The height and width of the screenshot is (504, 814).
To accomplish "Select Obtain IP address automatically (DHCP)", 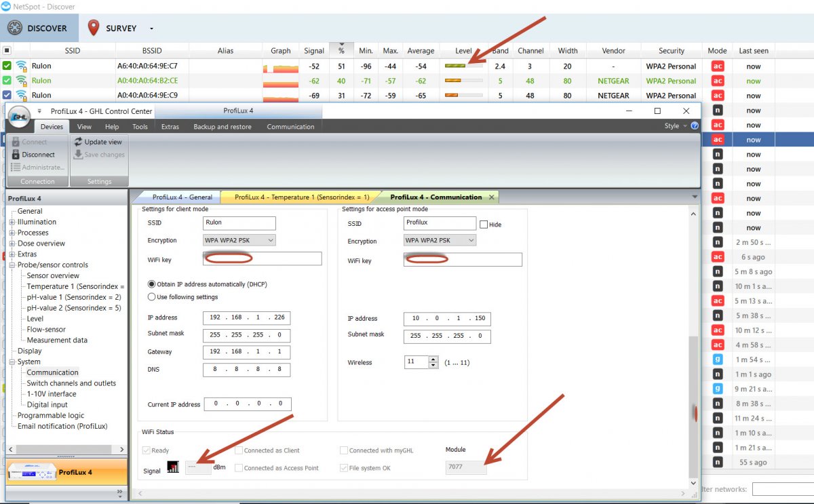I will pyautogui.click(x=152, y=284).
